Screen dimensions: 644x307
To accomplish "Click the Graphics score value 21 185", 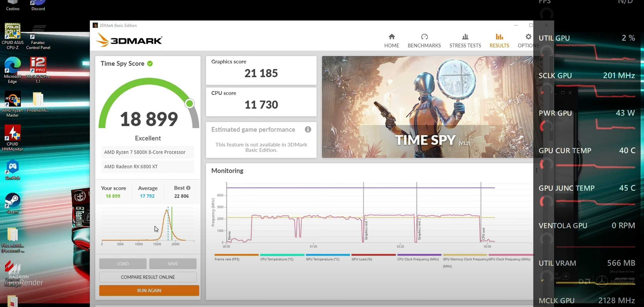I will pos(261,73).
